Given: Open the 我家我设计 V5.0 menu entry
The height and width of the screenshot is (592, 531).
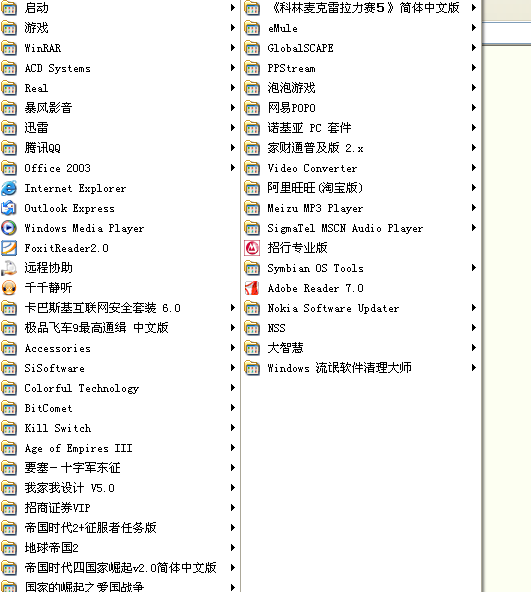Looking at the screenshot, I should [119, 488].
